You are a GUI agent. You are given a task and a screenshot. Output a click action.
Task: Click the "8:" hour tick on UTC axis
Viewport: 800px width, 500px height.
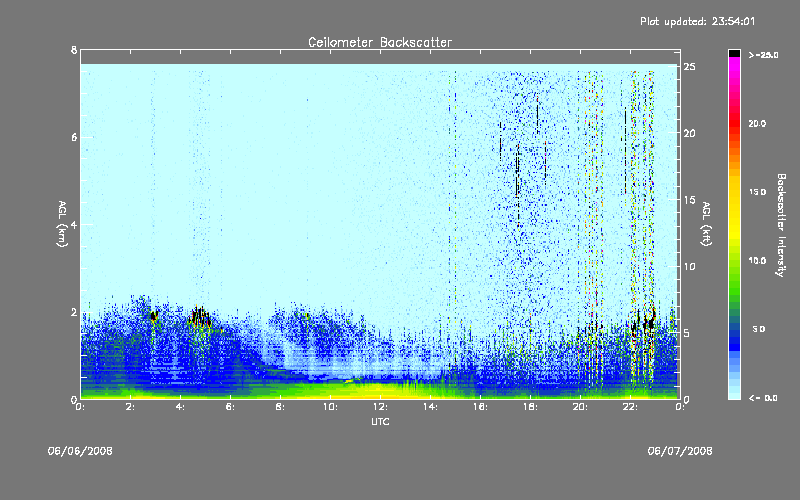coord(280,407)
